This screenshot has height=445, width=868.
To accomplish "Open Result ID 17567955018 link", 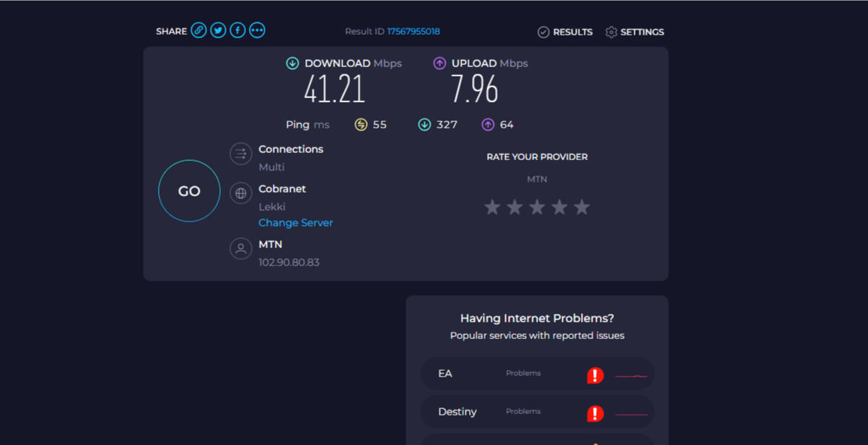I will click(x=413, y=32).
